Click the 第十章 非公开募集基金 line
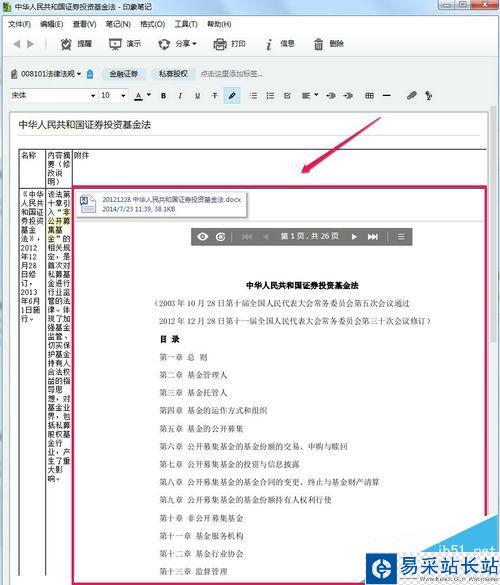The width and height of the screenshot is (500, 585). click(201, 518)
